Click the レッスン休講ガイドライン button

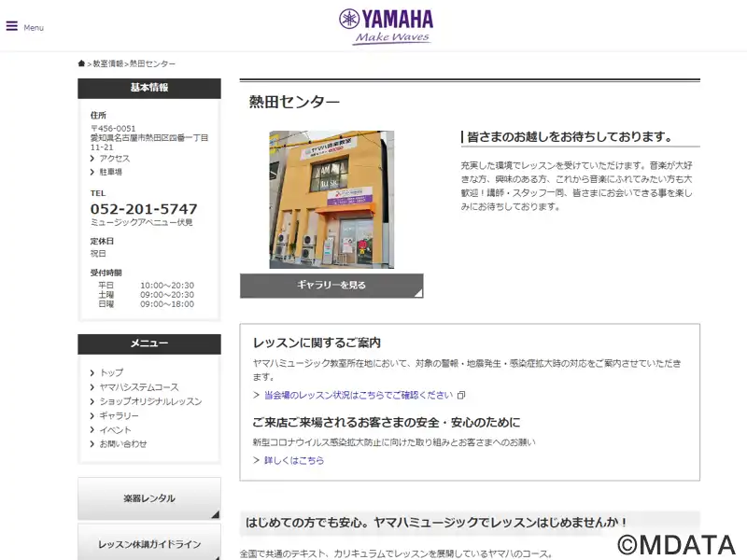[149, 543]
